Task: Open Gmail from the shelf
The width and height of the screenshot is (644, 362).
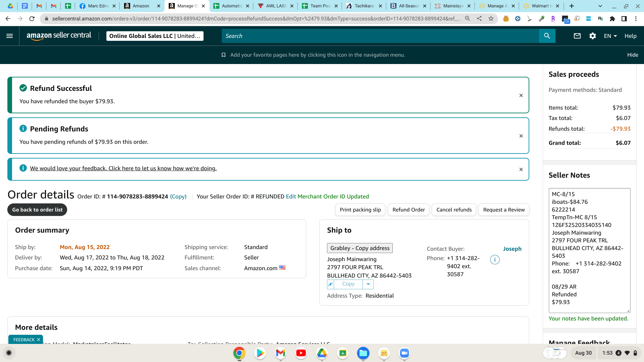Action: [x=280, y=353]
